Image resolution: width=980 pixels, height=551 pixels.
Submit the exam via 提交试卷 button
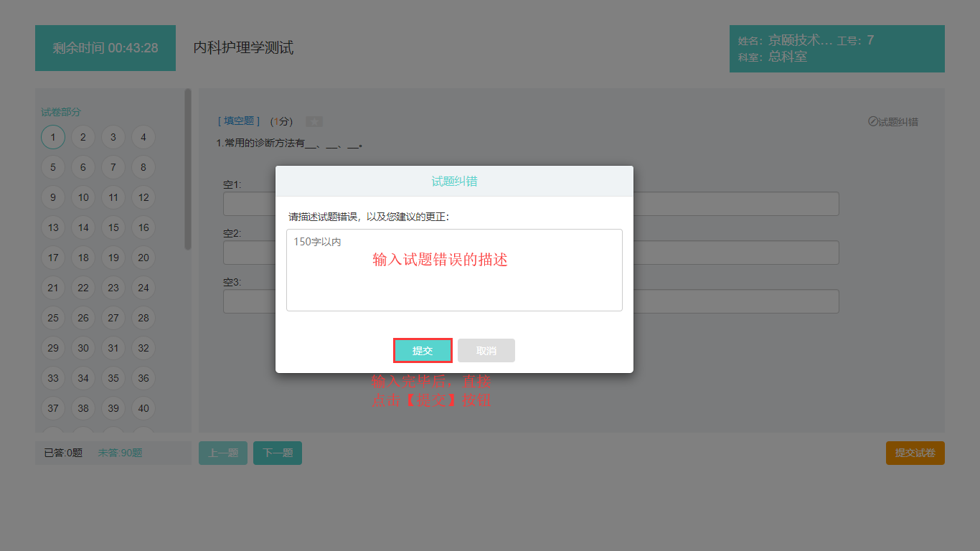[915, 453]
